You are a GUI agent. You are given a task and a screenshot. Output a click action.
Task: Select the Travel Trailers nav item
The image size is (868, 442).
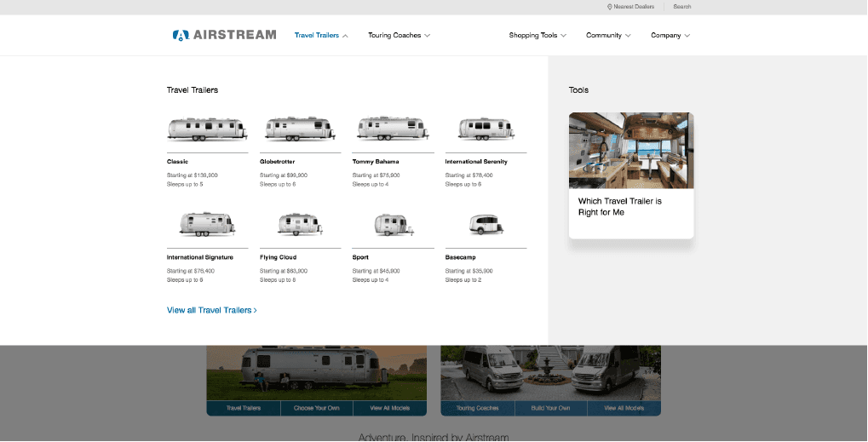pos(317,35)
